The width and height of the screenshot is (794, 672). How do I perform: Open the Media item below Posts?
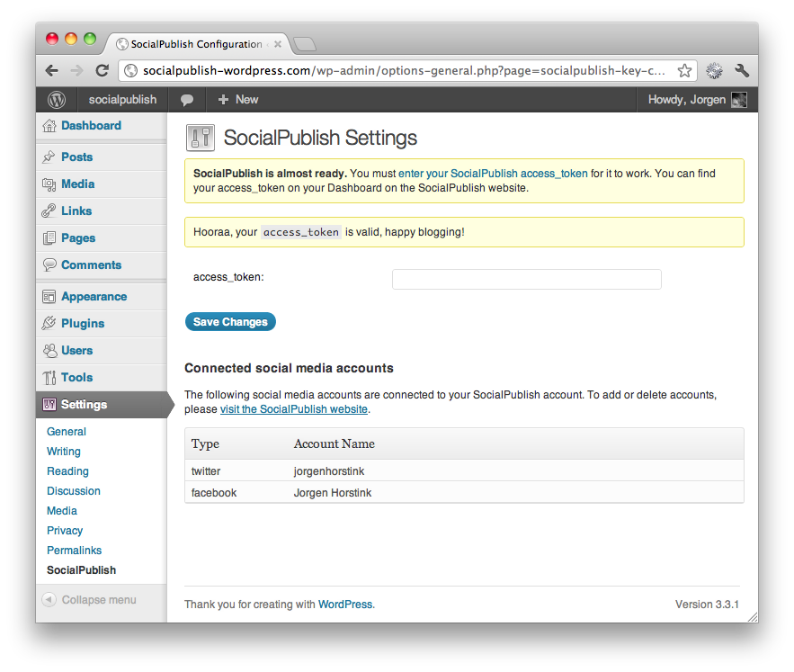pos(78,184)
